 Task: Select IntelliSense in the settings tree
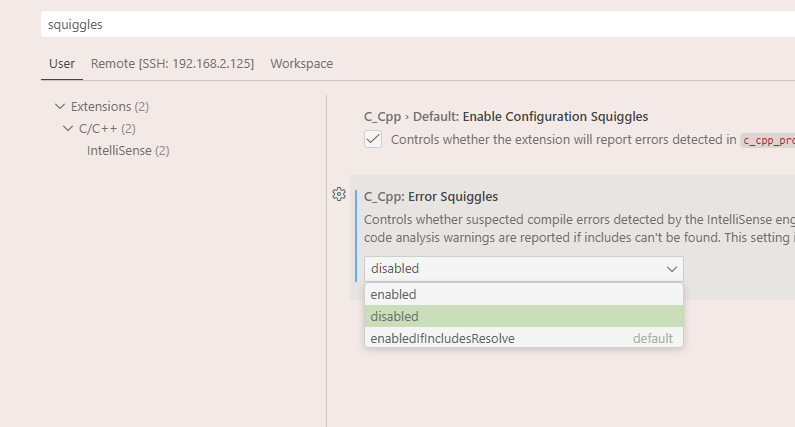coord(128,150)
